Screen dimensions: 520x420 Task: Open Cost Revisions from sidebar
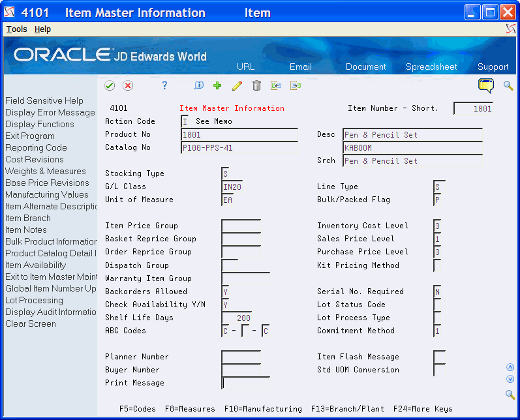35,159
